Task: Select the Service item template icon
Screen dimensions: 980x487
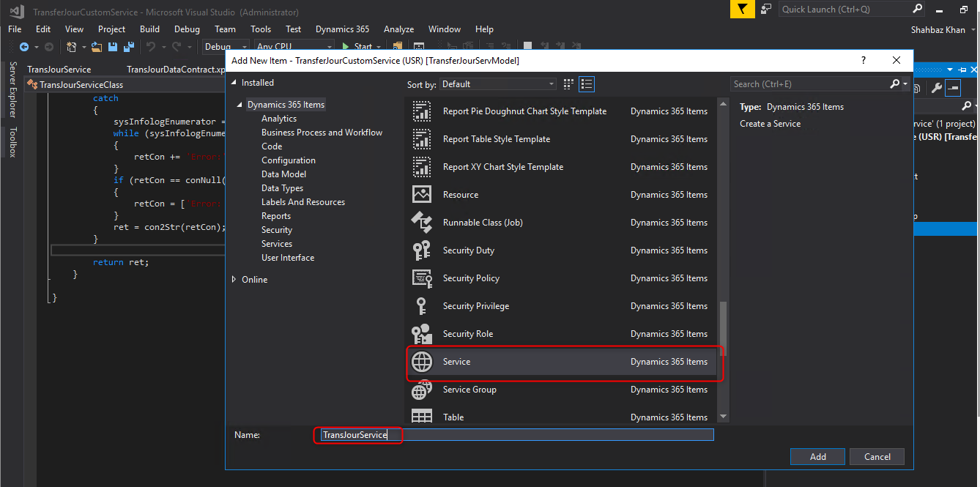Action: pos(422,362)
